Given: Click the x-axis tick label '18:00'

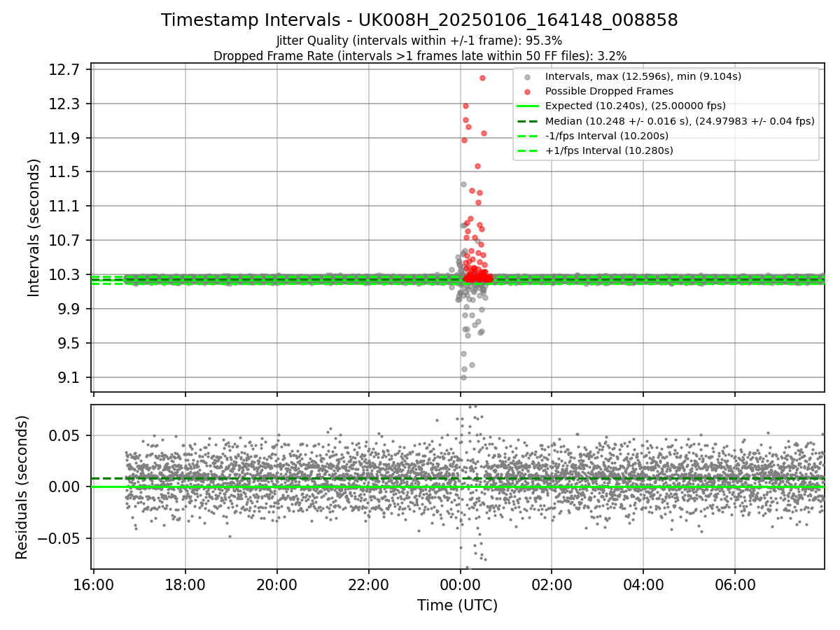Looking at the screenshot, I should [x=185, y=584].
